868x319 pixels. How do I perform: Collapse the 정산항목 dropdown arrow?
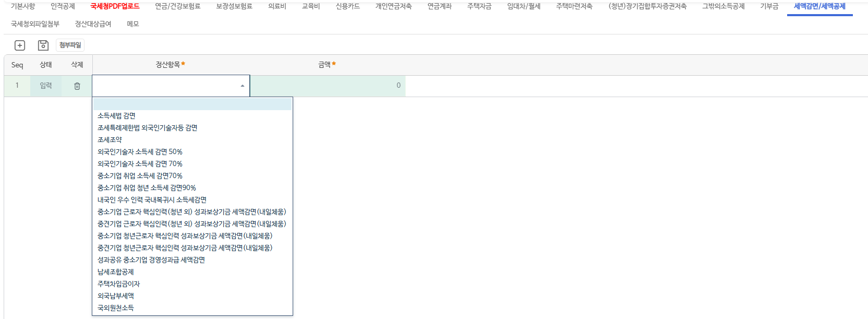pos(243,86)
